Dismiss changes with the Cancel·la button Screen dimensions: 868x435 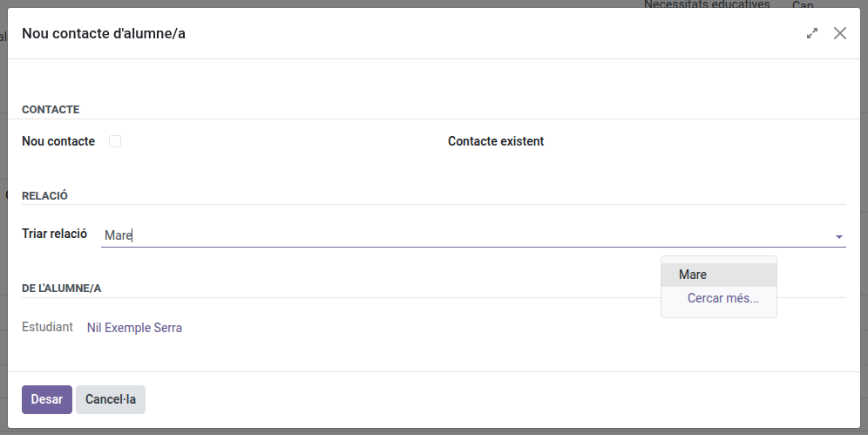pyautogui.click(x=111, y=399)
